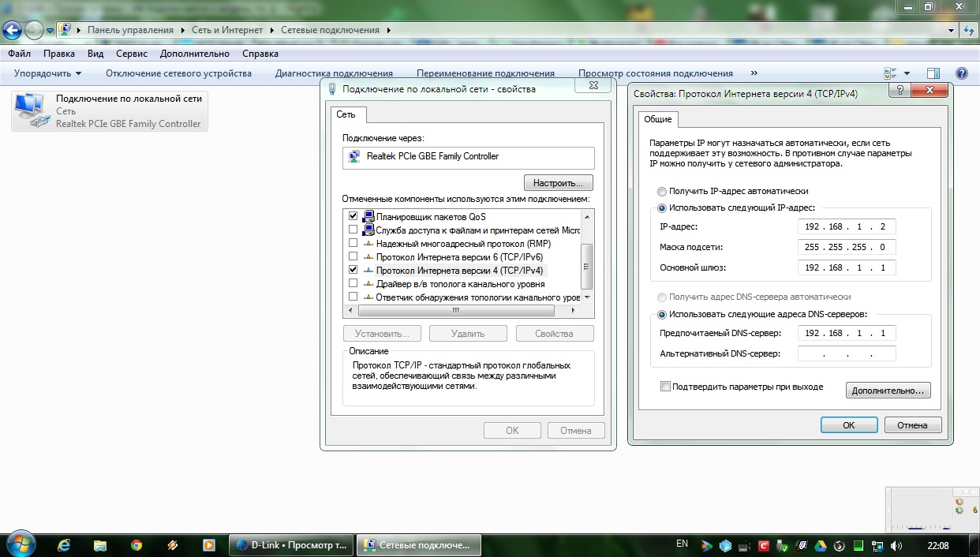This screenshot has height=557, width=980.
Task: Check 'Подтвердить параметры при выходе' checkbox
Action: pyautogui.click(x=665, y=387)
